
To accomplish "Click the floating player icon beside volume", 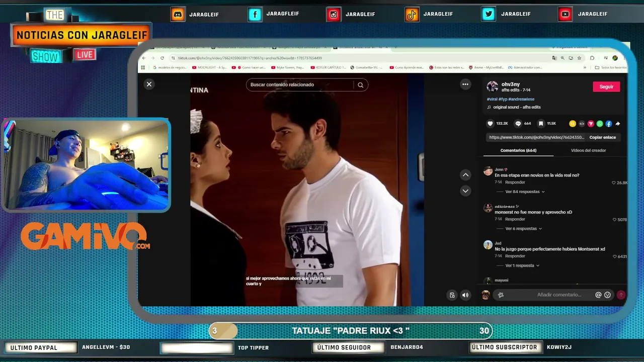I will tap(452, 295).
